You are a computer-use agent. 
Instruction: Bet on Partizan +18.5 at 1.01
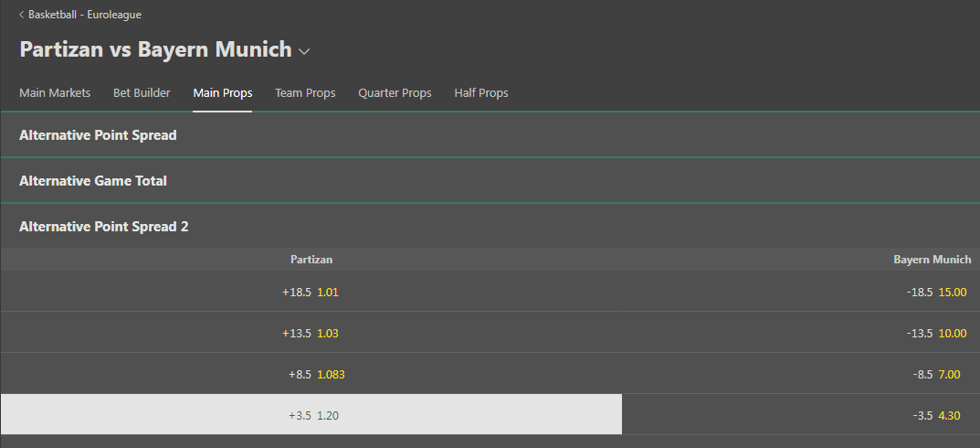[x=311, y=293]
